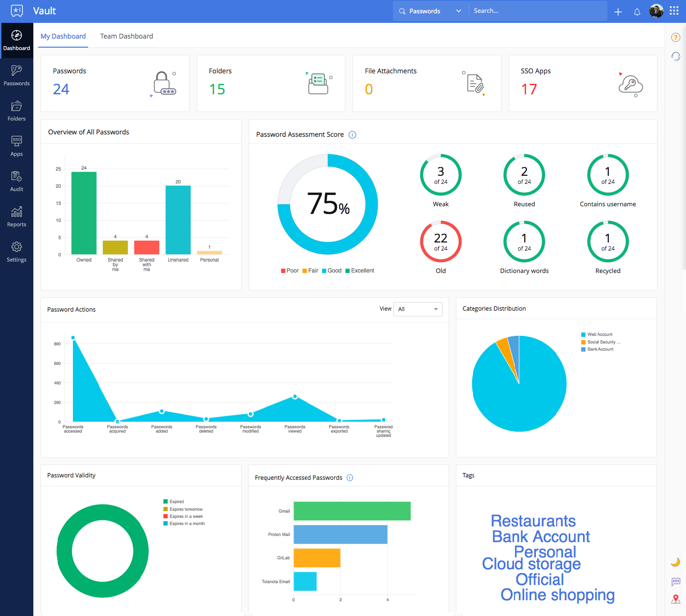This screenshot has width=686, height=616.
Task: Open Settings from the sidebar
Action: pyautogui.click(x=17, y=252)
